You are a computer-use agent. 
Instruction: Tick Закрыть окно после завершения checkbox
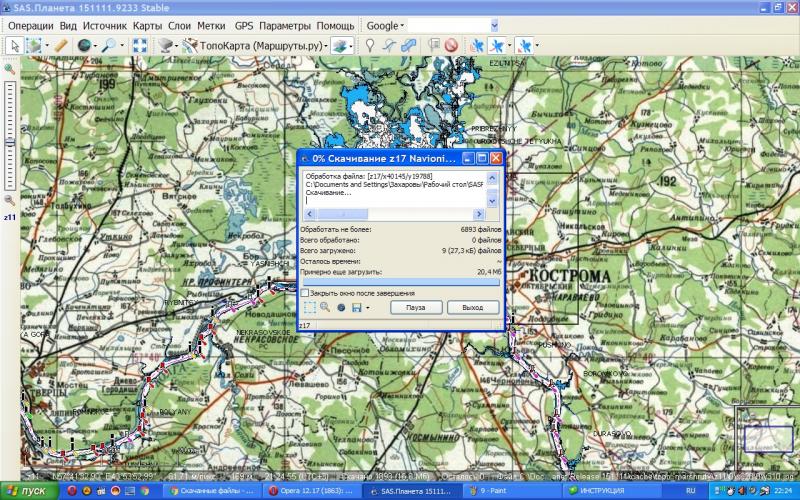pyautogui.click(x=305, y=293)
